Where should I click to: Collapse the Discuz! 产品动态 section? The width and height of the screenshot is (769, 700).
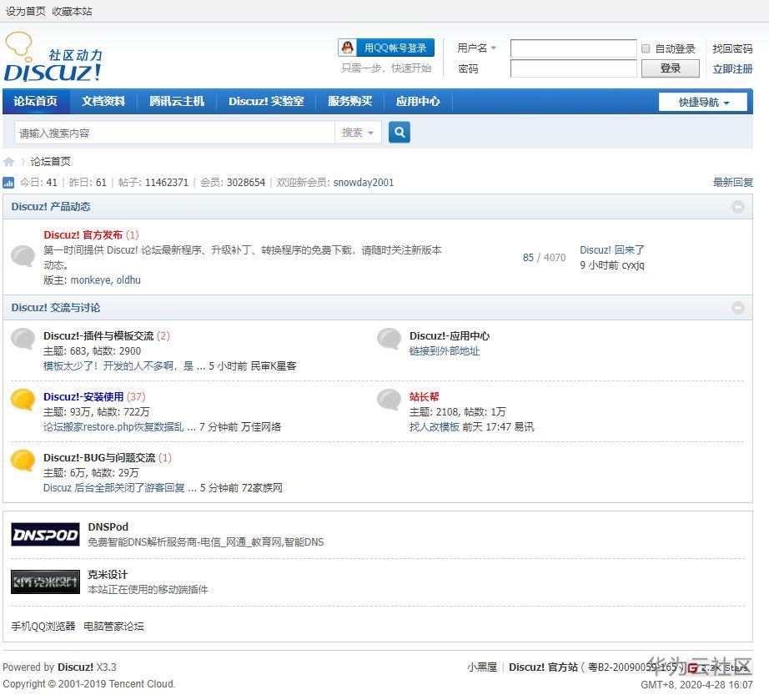click(x=737, y=206)
